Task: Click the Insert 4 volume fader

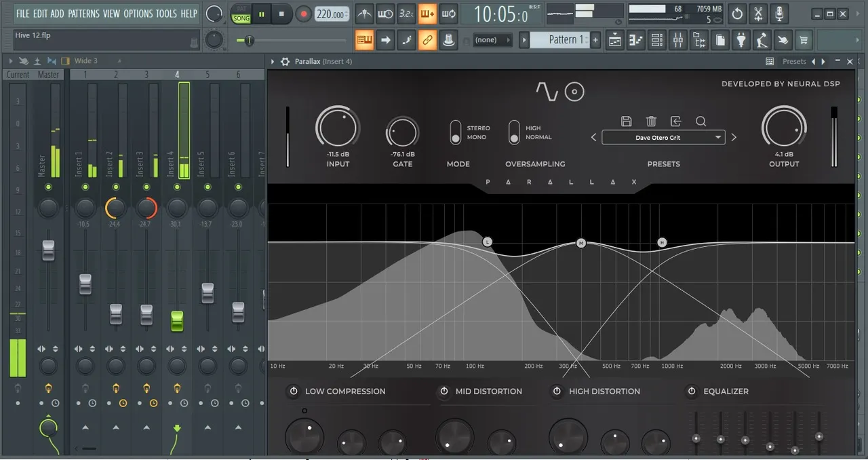Action: 177,321
